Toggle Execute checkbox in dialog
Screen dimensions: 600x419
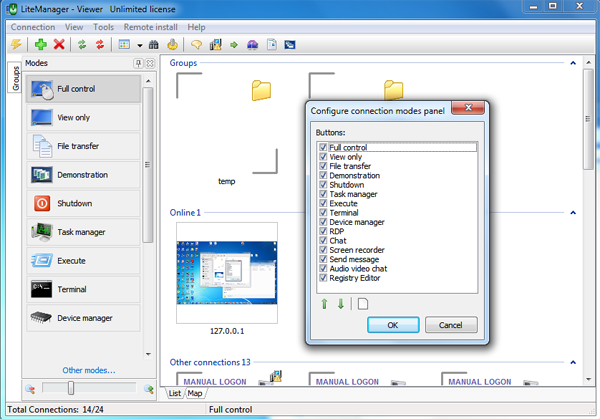coord(323,203)
